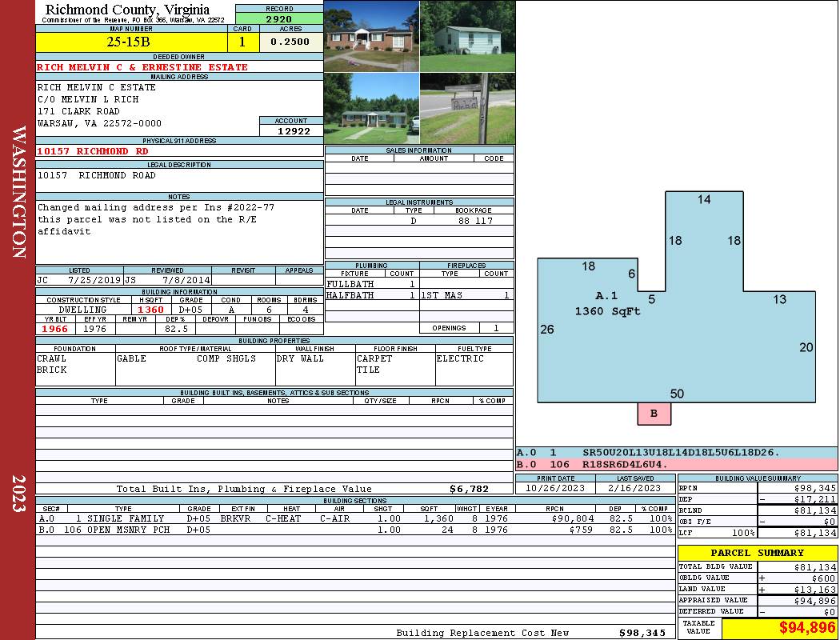
Task: Select the bottom-left house photo with blue sky
Action: pyautogui.click(x=371, y=109)
